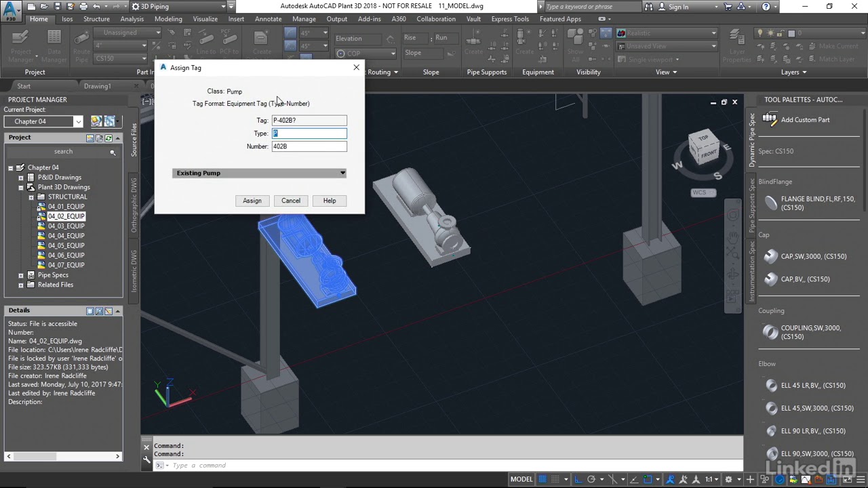The height and width of the screenshot is (488, 868).
Task: Toggle snap mode in status bar
Action: click(x=557, y=479)
